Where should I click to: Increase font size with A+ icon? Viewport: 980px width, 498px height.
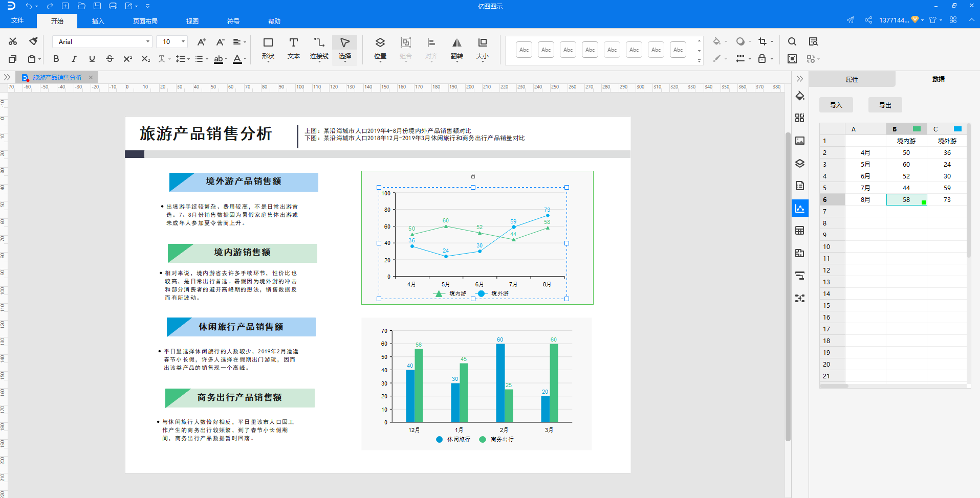202,42
